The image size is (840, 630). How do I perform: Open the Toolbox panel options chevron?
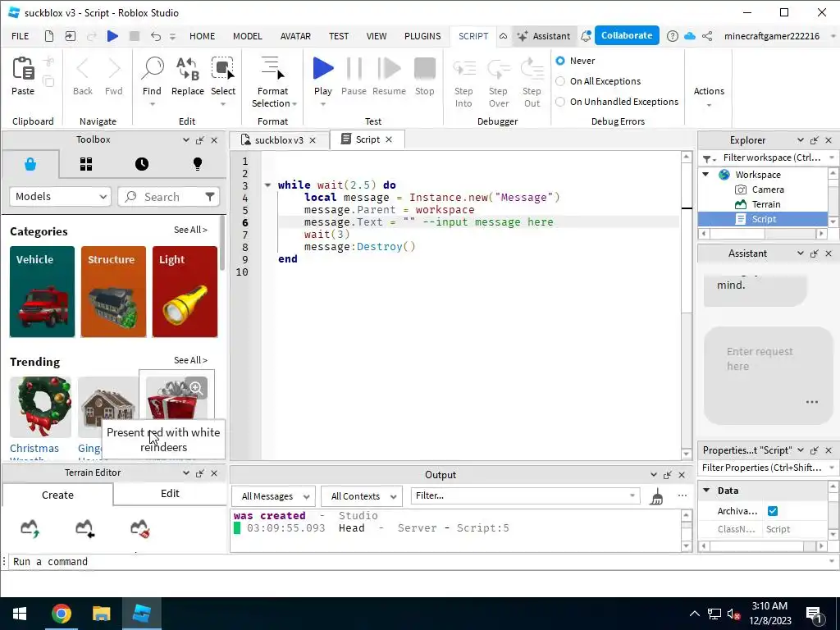pyautogui.click(x=186, y=139)
